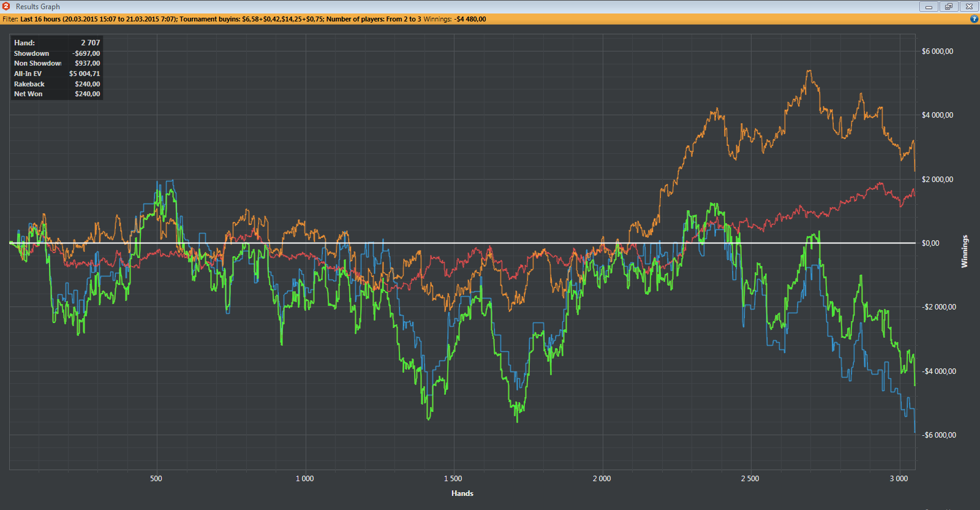Click the Winnings y-axis title
Viewport: 980px width, 510px height.
pos(965,251)
